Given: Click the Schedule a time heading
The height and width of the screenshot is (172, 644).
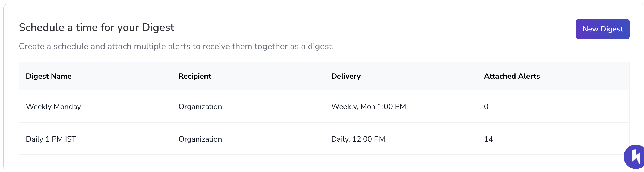Looking at the screenshot, I should [x=96, y=27].
